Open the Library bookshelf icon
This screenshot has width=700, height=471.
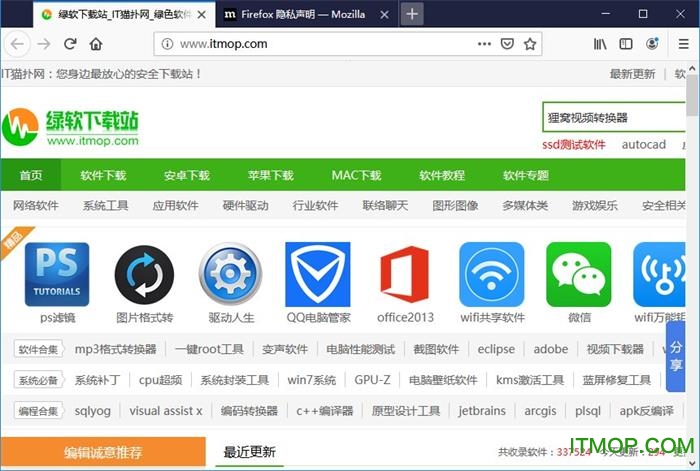(x=600, y=44)
